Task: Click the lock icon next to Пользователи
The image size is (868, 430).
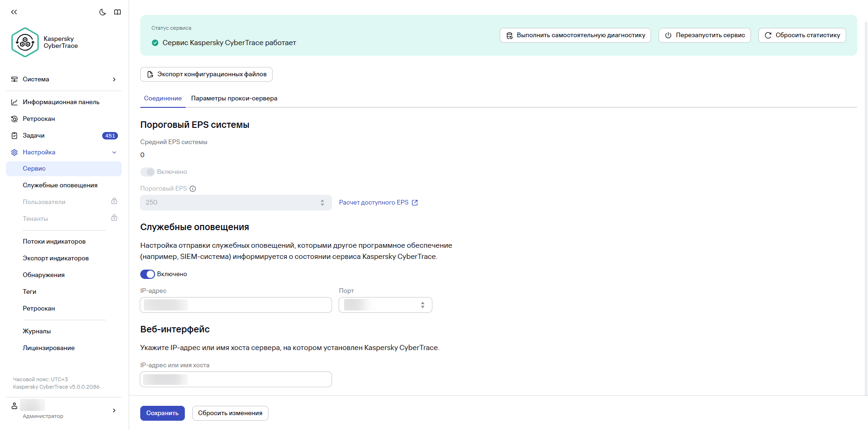Action: (x=114, y=201)
